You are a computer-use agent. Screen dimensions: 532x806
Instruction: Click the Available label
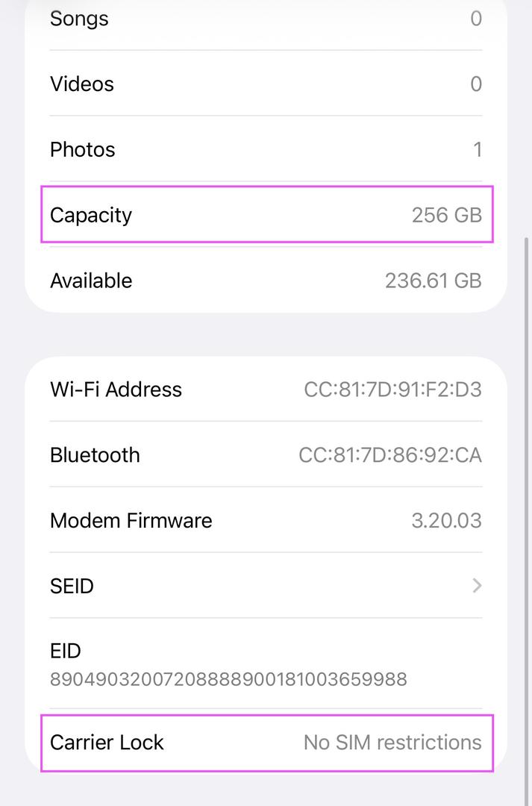click(x=91, y=281)
